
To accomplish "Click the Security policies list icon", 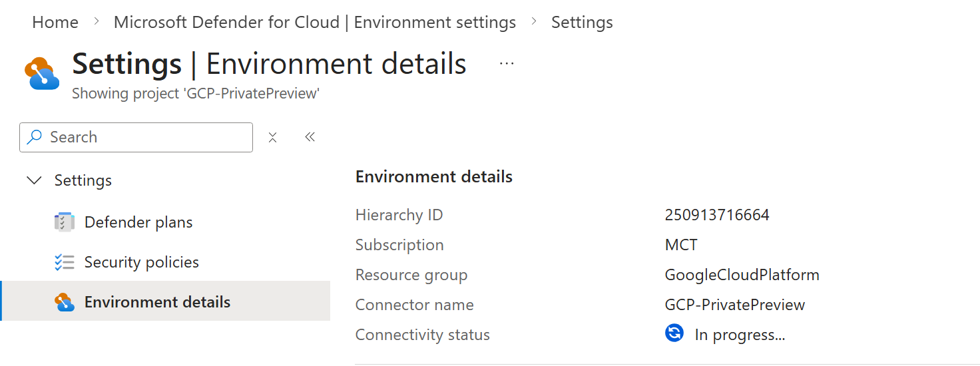I will click(64, 262).
